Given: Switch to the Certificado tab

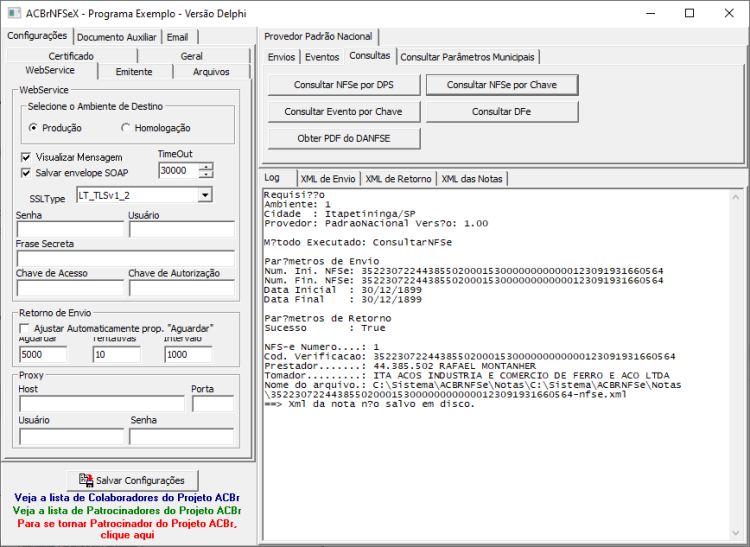Looking at the screenshot, I should (71, 56).
